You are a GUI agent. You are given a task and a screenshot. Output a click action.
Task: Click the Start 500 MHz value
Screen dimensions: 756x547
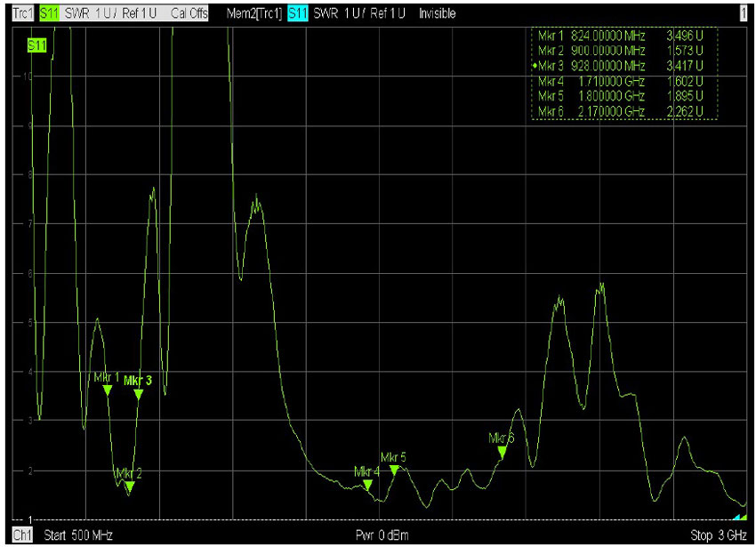coord(78,535)
